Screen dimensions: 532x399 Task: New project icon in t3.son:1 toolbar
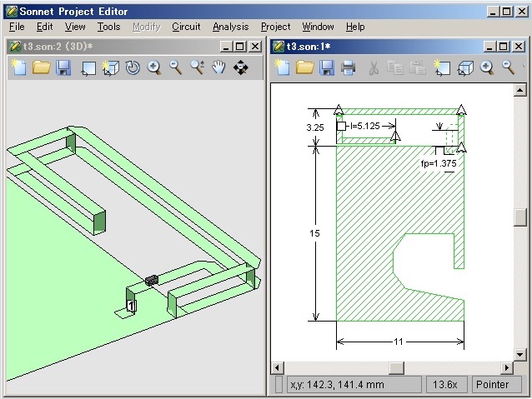coord(283,67)
